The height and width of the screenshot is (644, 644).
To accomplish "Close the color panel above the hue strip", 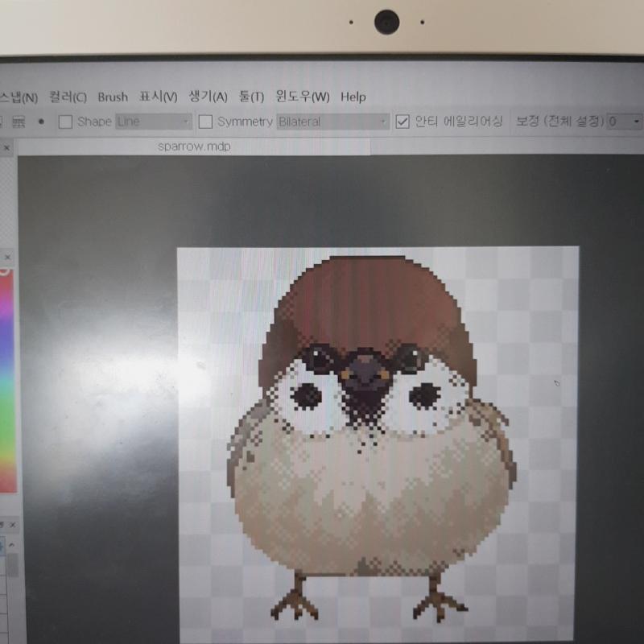I will click(7, 258).
